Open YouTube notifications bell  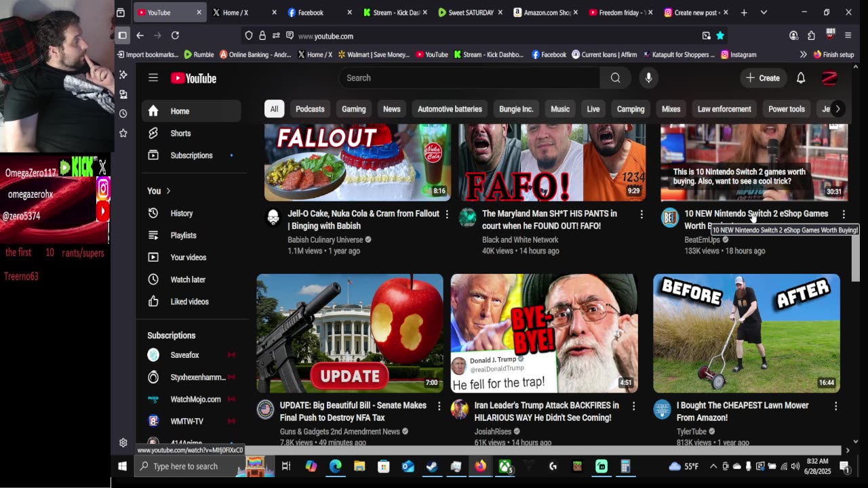pyautogui.click(x=801, y=78)
